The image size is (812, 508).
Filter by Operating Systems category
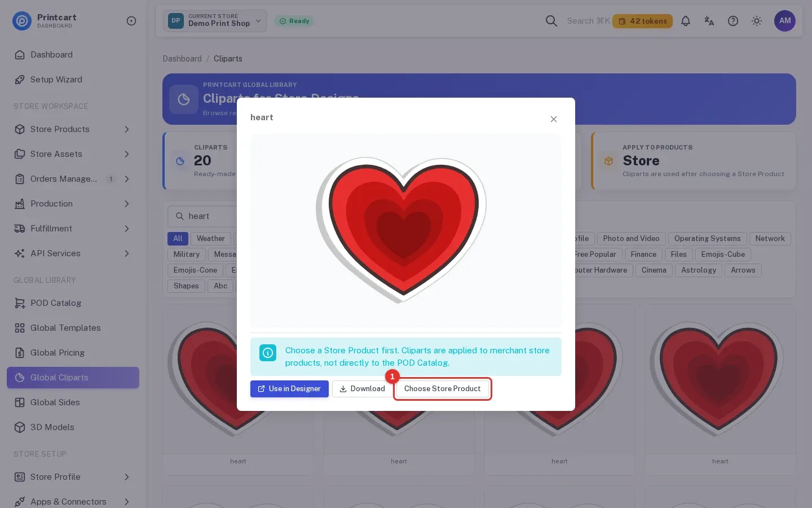pos(708,239)
